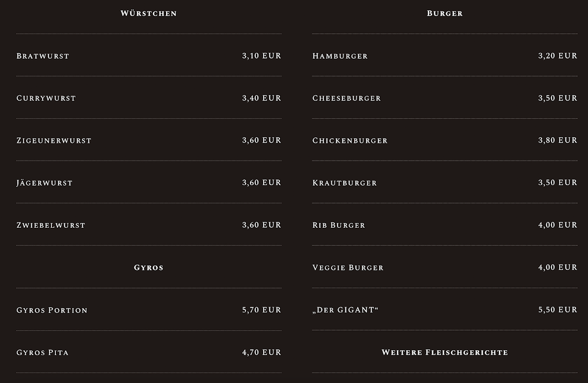Viewport: 588px width, 383px height.
Task: Click the Gyros Pita entry
Action: [x=43, y=353]
